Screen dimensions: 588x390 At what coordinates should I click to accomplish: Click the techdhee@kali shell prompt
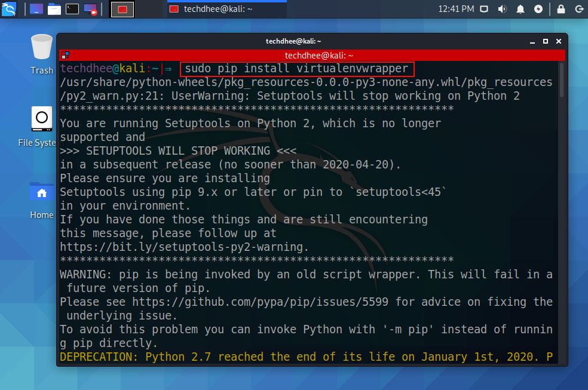pyautogui.click(x=116, y=69)
